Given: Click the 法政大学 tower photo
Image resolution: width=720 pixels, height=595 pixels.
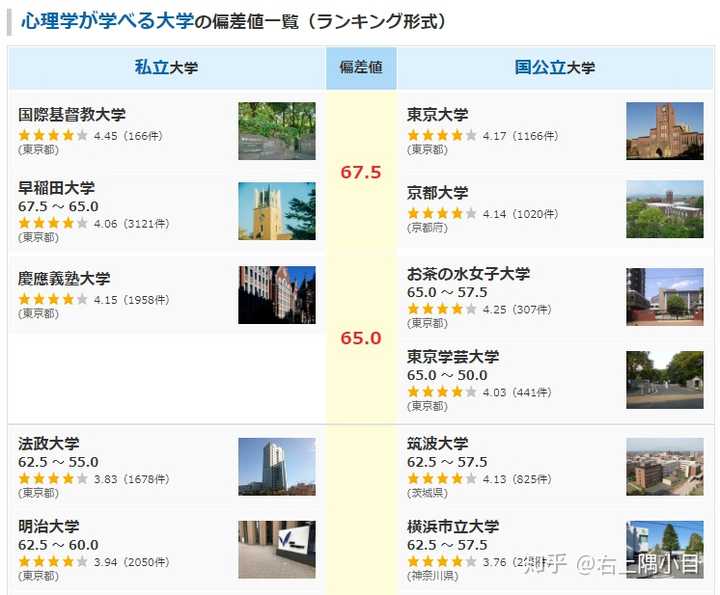Looking at the screenshot, I should pos(277,466).
